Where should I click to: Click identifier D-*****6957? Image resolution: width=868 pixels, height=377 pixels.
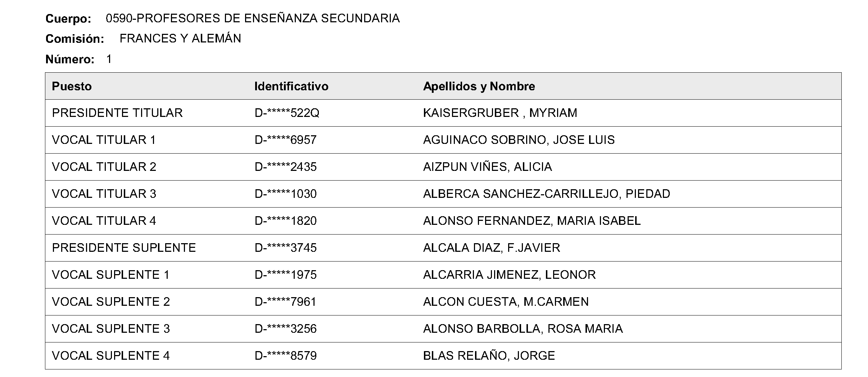pos(285,140)
